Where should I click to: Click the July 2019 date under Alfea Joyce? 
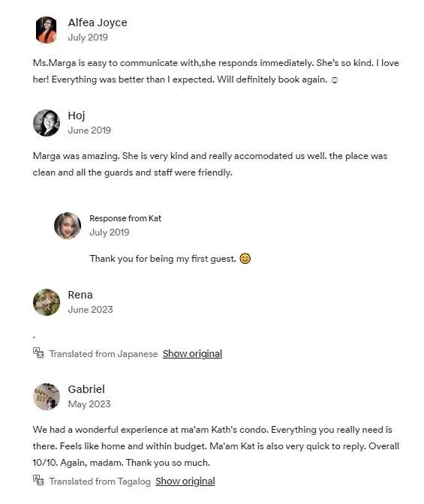pos(88,37)
